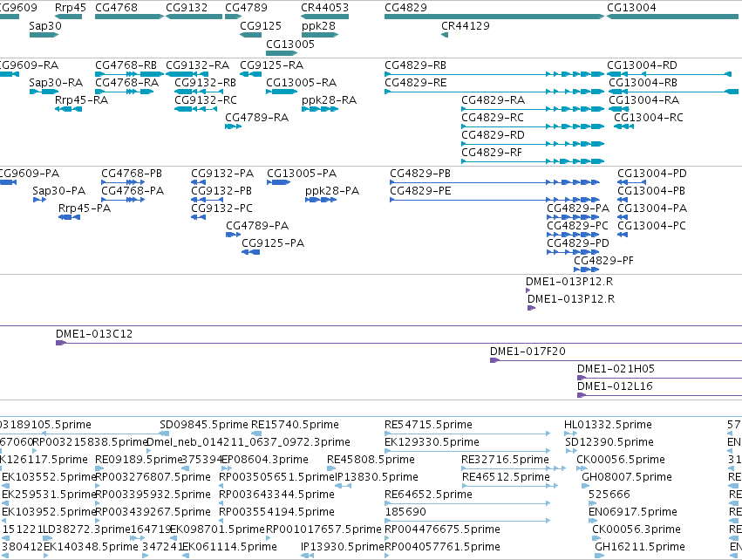Click EST RE15740.5prime label
742x560 pixels.
295,425
